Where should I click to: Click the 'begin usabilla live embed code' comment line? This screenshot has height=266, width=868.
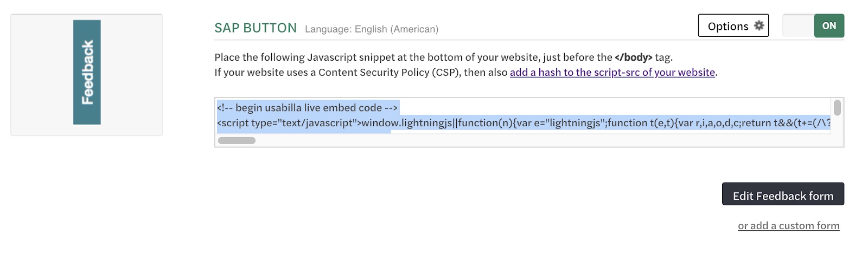pos(307,108)
